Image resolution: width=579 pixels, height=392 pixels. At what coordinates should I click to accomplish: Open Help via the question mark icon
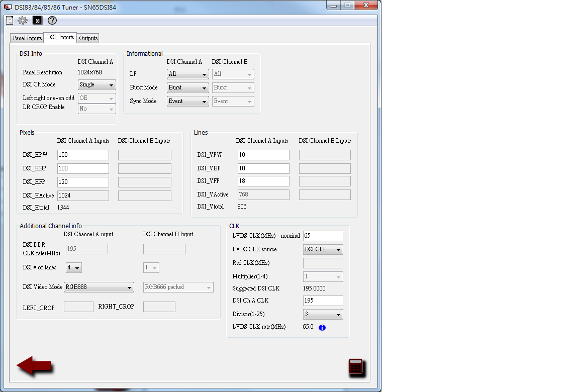[x=51, y=20]
